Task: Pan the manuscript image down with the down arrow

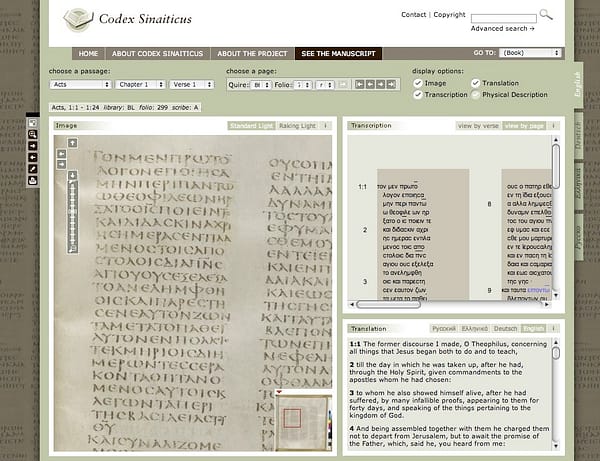Action: (x=72, y=175)
